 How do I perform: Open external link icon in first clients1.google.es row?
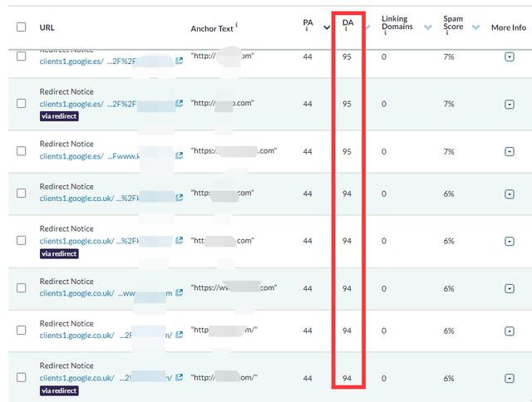180,61
